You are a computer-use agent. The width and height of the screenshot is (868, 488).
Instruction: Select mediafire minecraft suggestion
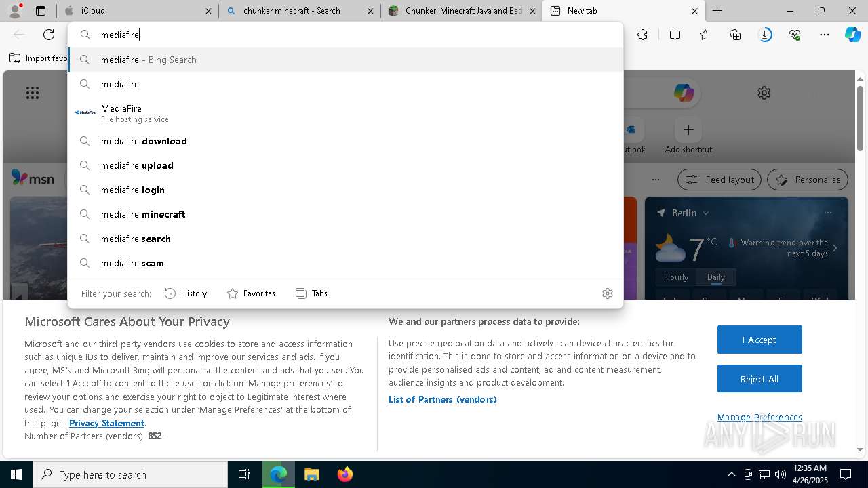coord(345,214)
